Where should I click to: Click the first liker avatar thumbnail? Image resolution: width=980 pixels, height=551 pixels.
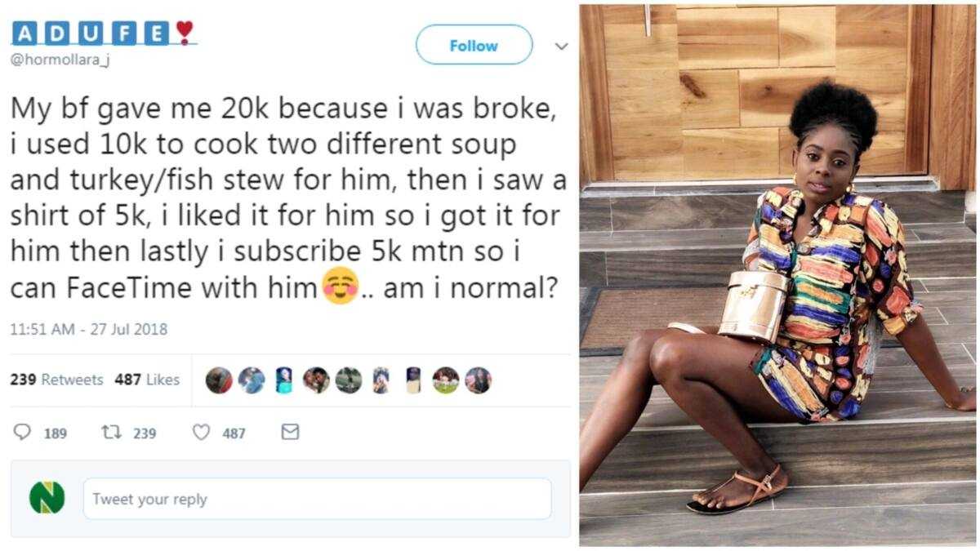tap(219, 380)
